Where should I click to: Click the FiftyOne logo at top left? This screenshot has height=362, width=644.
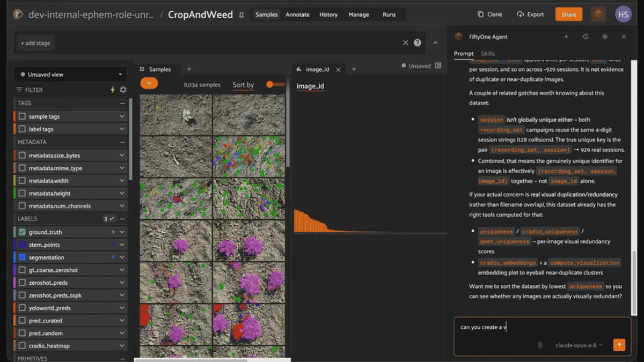[18, 14]
